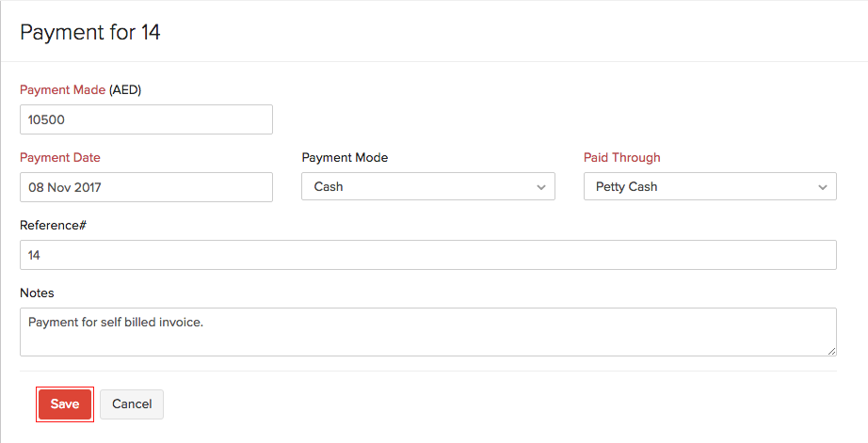Click the divider line above Save
Screen dimensions: 868x443
[427, 371]
